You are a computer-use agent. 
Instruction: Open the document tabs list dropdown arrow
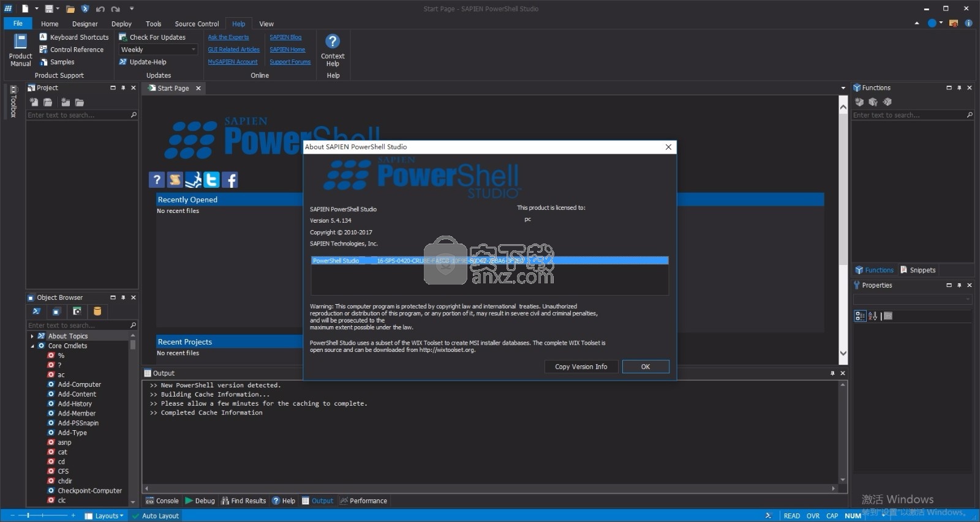[843, 88]
